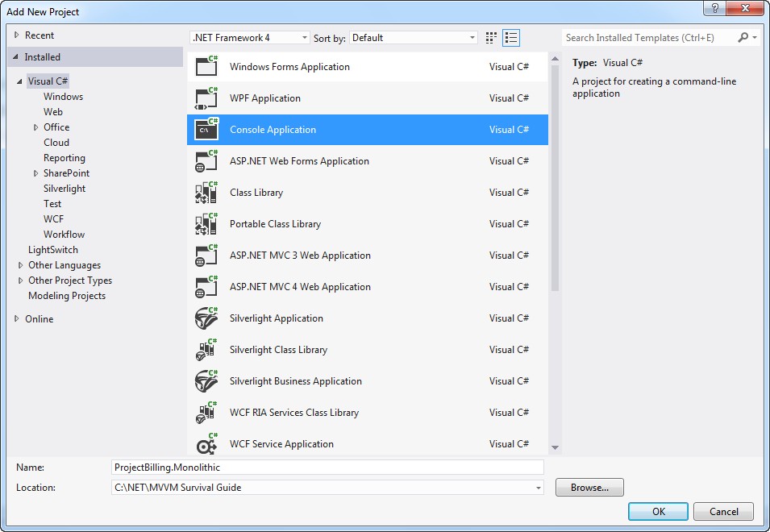Select the Silverlight category in the tree

point(65,189)
